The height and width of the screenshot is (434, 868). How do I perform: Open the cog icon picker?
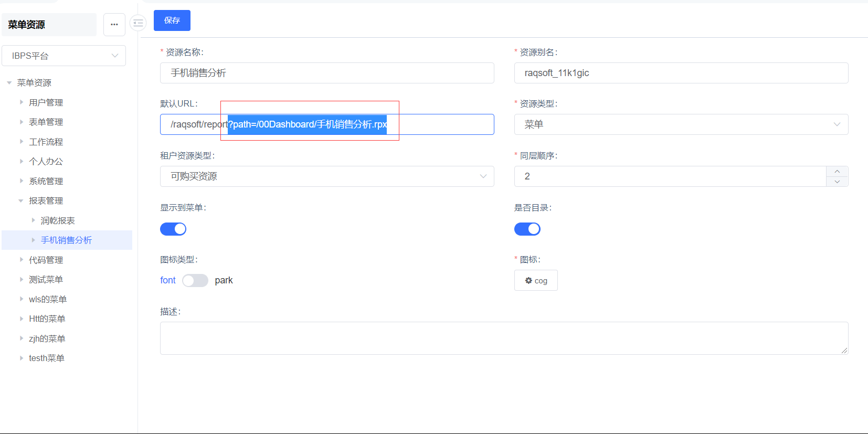point(536,280)
